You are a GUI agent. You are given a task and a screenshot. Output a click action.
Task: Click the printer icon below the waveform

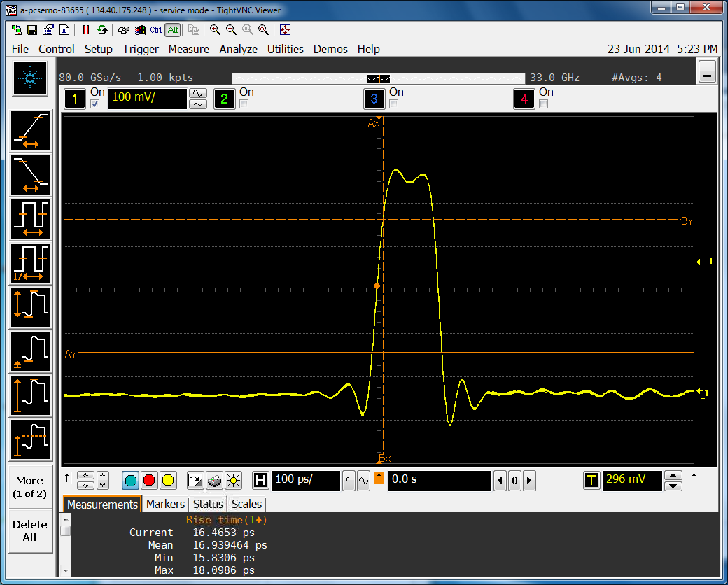tap(215, 480)
